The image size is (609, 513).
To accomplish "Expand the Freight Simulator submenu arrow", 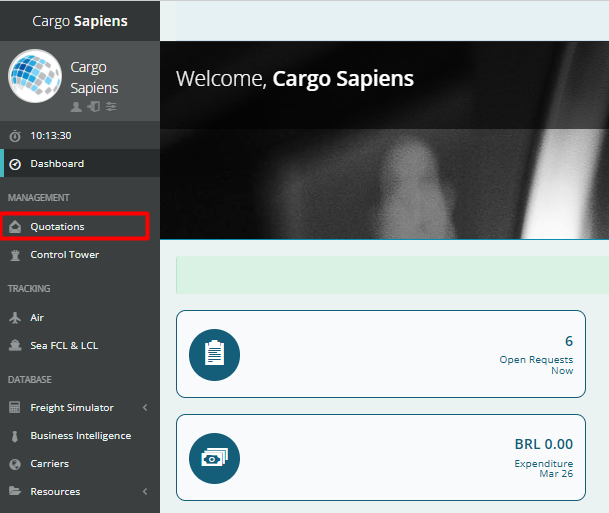I will click(145, 408).
